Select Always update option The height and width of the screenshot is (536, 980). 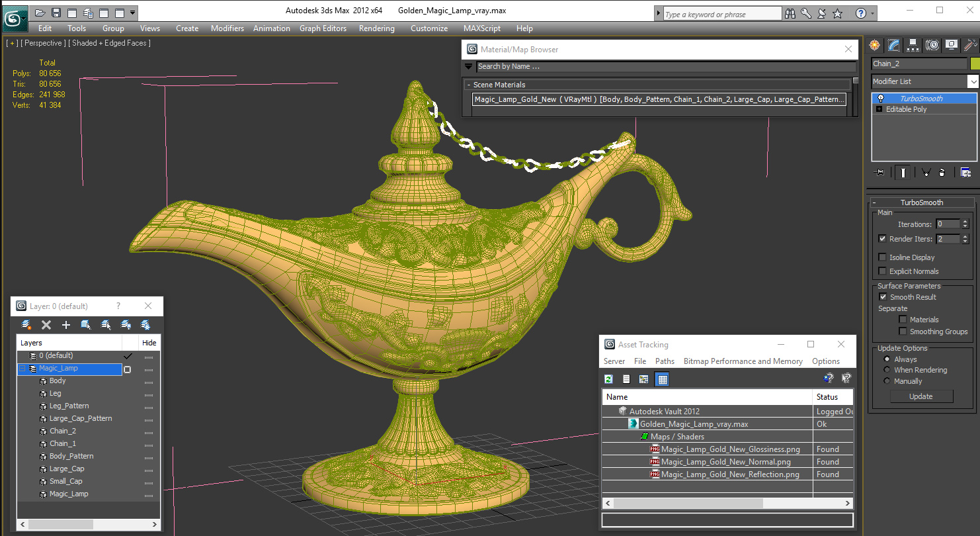pyautogui.click(x=887, y=359)
